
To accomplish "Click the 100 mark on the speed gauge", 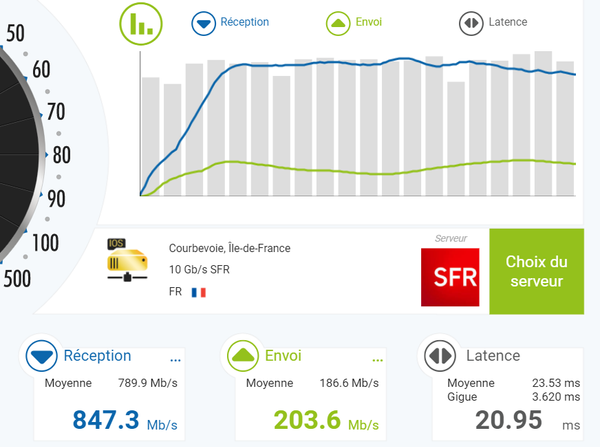I will coord(46,243).
